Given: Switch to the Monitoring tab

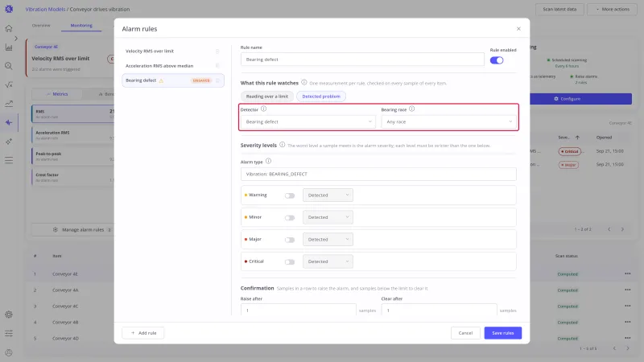Looking at the screenshot, I should [x=81, y=26].
